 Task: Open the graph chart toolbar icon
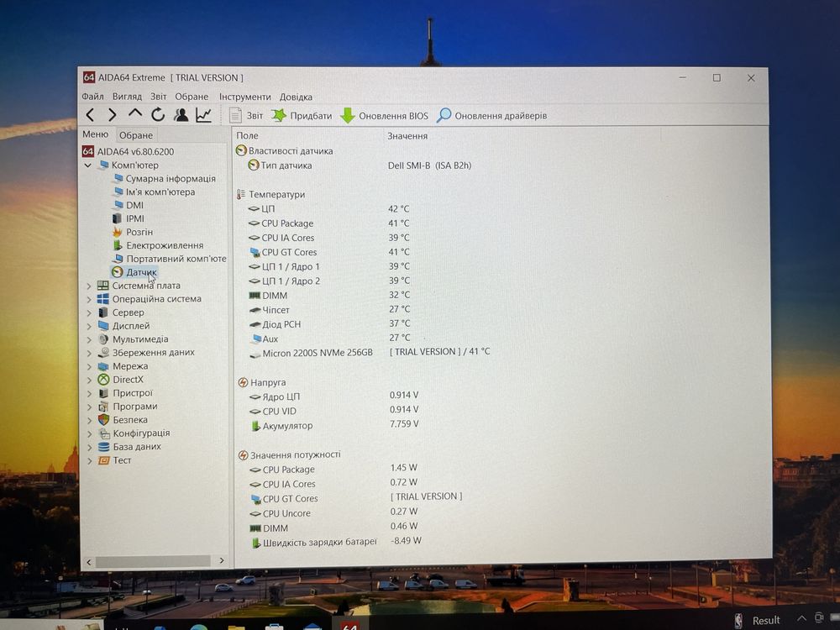coord(203,114)
